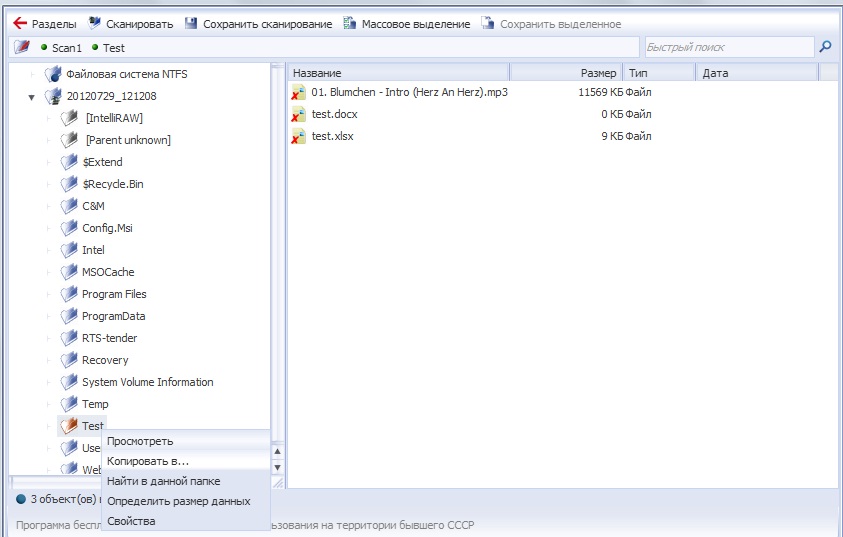Viewport: 843px width, 537px height.
Task: Collapse the 20120729_121208 scan node
Action: [32, 97]
